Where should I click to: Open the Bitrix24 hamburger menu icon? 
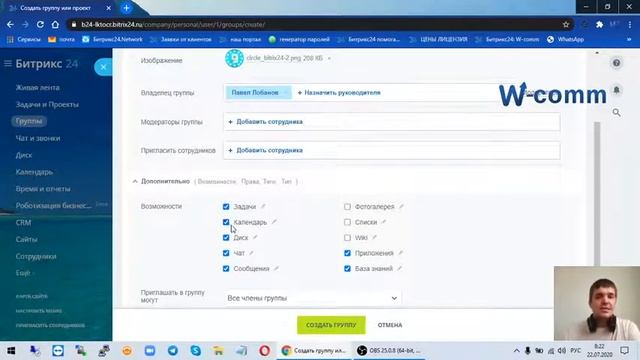[8, 63]
